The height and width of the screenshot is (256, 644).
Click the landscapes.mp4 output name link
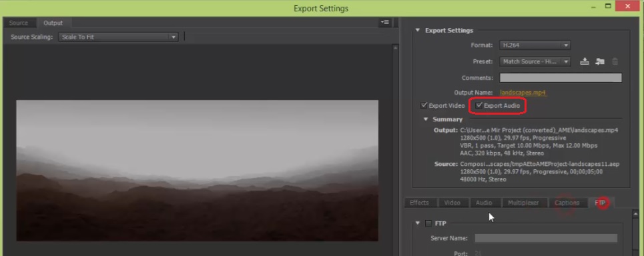(x=523, y=93)
